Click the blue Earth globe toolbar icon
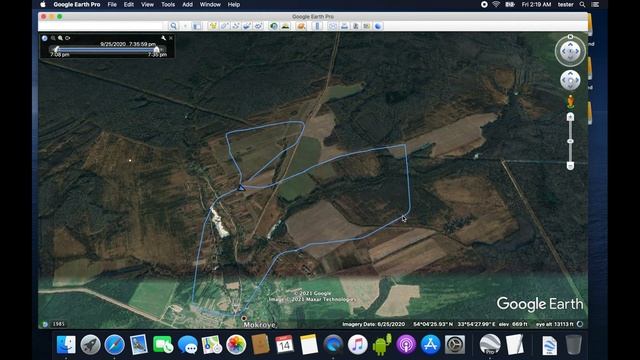The height and width of the screenshot is (360, 640). point(378,26)
